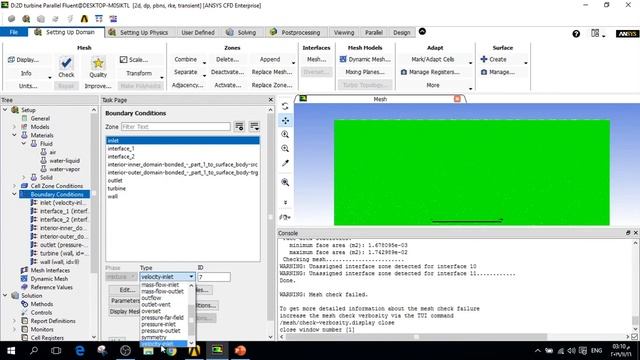Open the Combine zones dropdown arrow

point(204,62)
